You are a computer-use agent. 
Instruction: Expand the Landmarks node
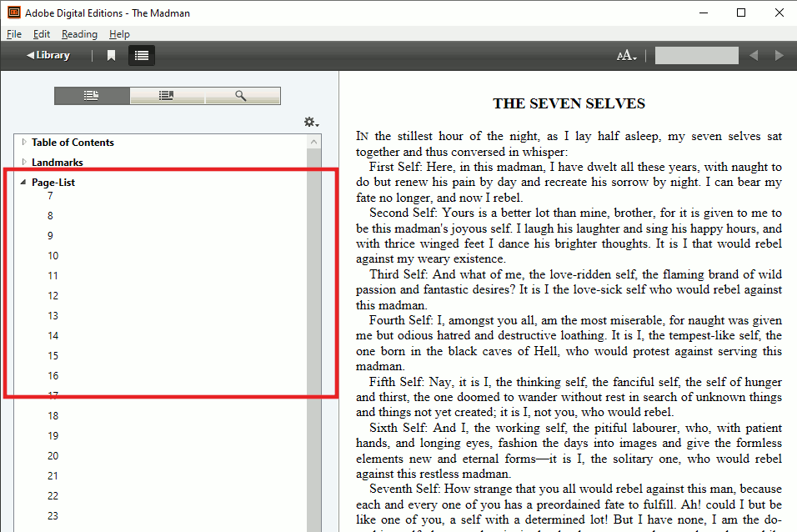click(x=24, y=162)
